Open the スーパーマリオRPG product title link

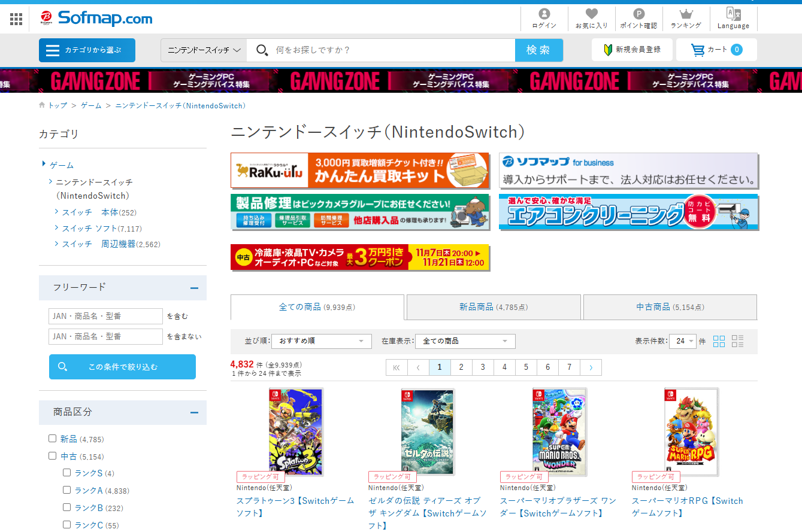pyautogui.click(x=688, y=507)
